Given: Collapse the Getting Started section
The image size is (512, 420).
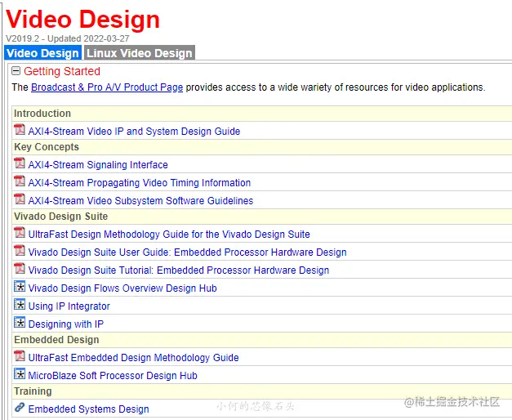Looking at the screenshot, I should [x=16, y=71].
